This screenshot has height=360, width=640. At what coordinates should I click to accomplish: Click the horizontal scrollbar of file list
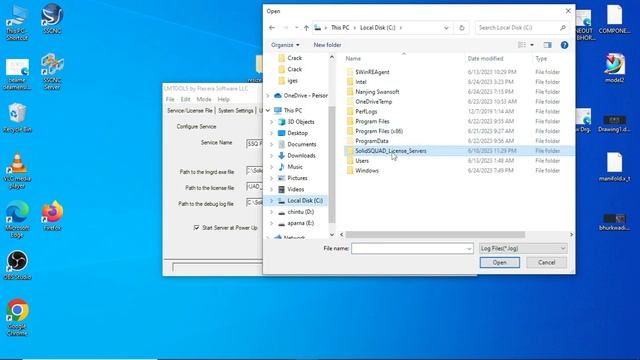(435, 235)
